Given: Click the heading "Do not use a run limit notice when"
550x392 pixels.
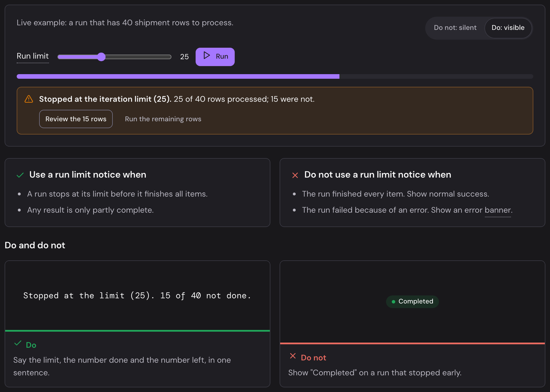Looking at the screenshot, I should click(378, 175).
